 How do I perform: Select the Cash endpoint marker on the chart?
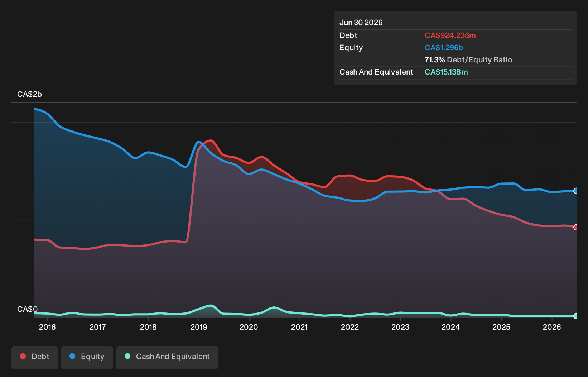point(575,316)
